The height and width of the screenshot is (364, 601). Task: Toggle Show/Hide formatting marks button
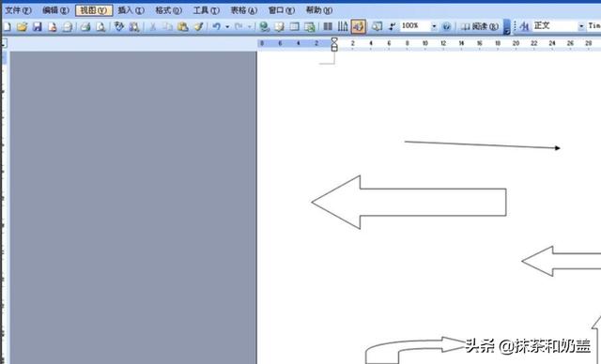coord(392,26)
